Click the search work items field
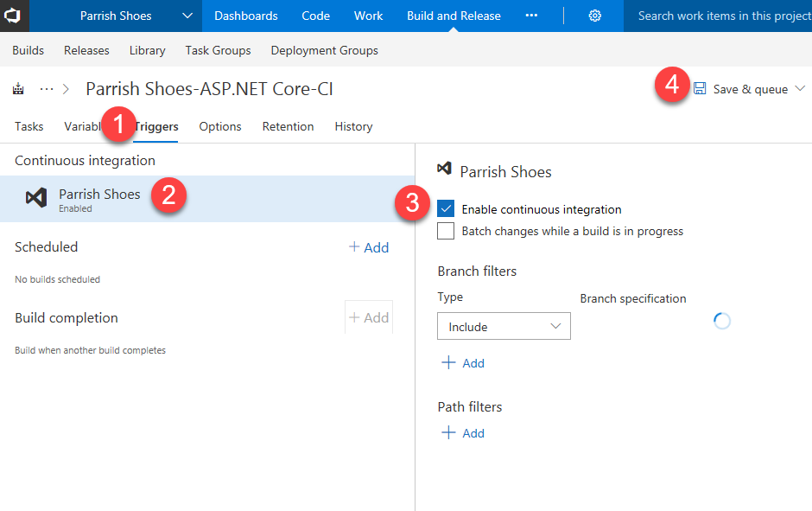The height and width of the screenshot is (511, 812). click(x=721, y=16)
